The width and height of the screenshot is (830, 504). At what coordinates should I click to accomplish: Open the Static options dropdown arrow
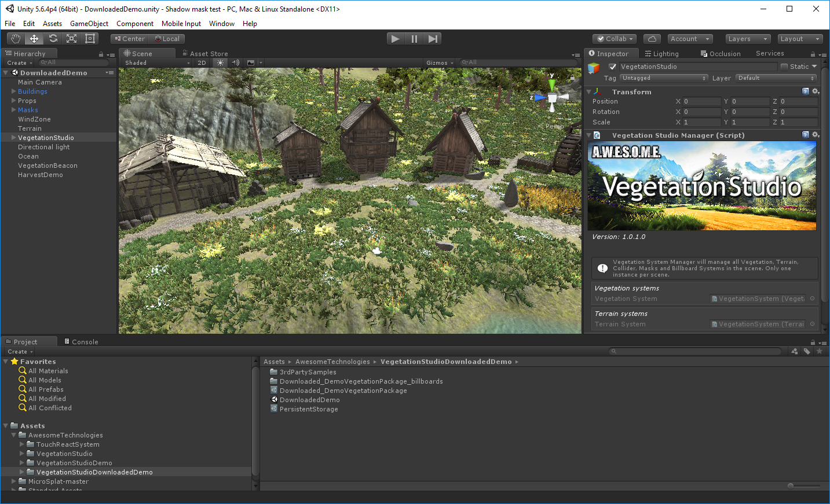pos(814,67)
